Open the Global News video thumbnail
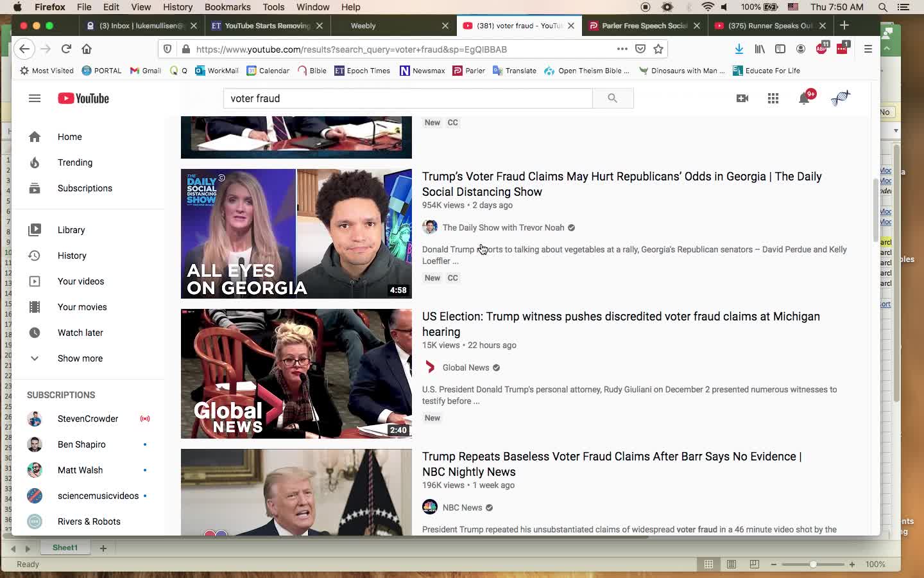Screen dimensions: 924x578 (296, 374)
